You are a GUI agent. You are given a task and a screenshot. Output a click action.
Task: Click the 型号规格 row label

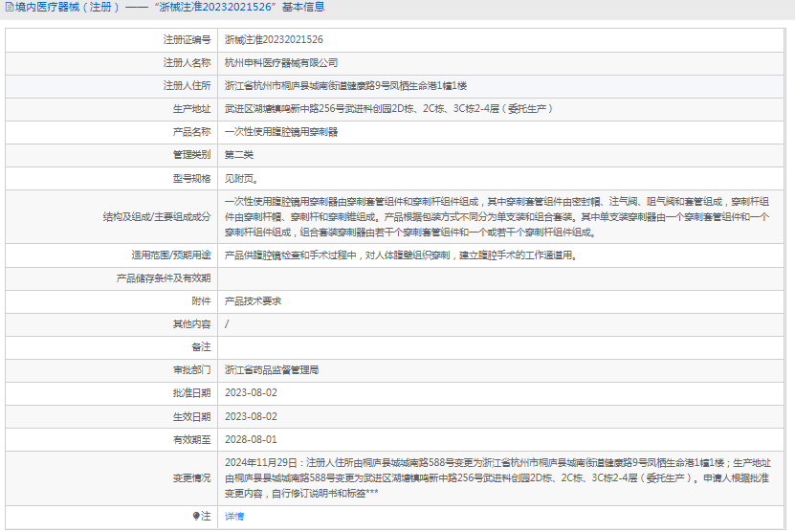point(191,179)
